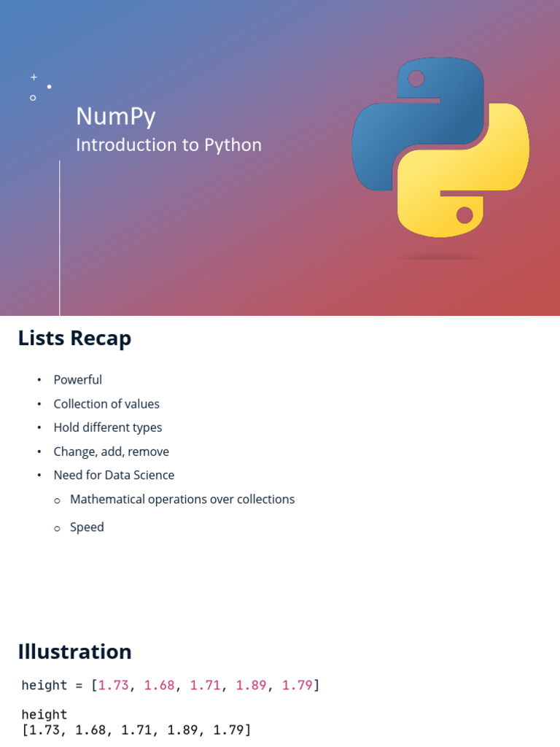Click the printed output list line
Image resolution: width=560 pixels, height=747 pixels.
(136, 730)
